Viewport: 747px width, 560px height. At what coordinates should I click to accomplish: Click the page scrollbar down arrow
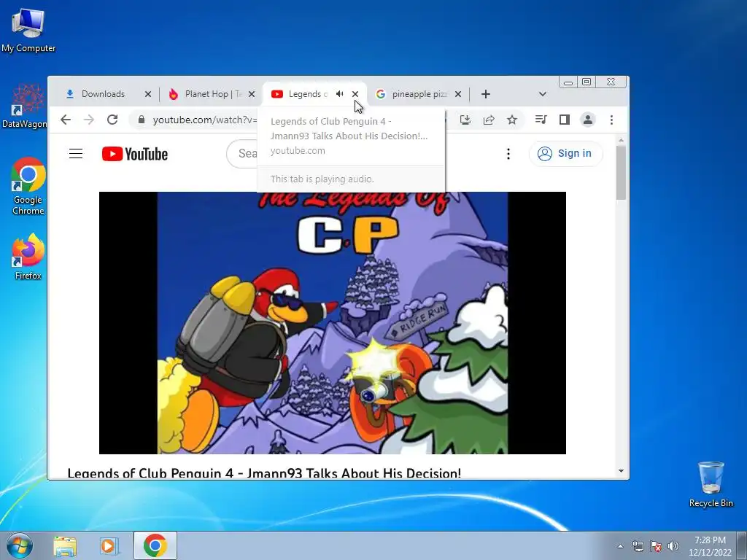[621, 471]
